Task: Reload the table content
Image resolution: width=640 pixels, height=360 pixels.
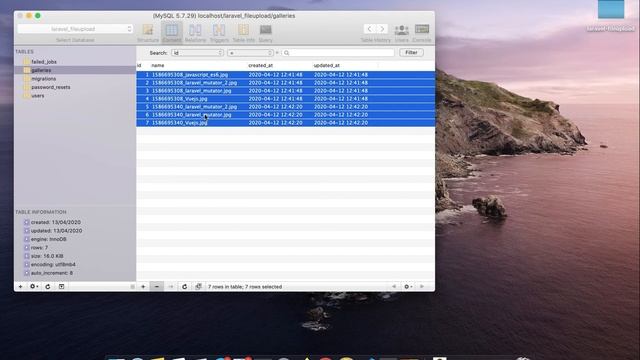Action: click(x=184, y=287)
